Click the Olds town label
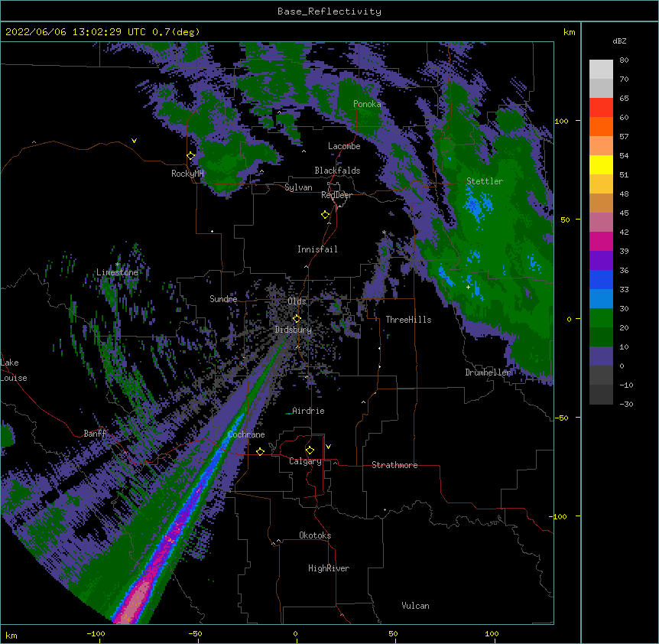659x644 pixels. [297, 301]
